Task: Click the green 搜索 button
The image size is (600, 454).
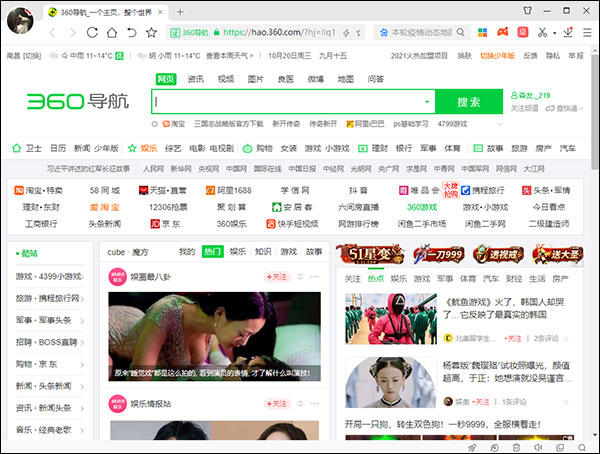Action: 469,102
